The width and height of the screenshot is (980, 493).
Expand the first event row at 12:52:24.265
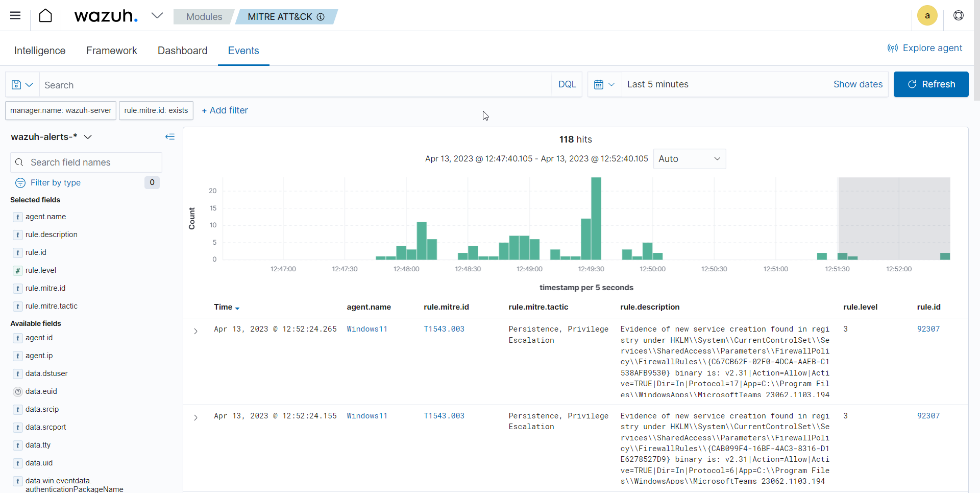tap(195, 331)
